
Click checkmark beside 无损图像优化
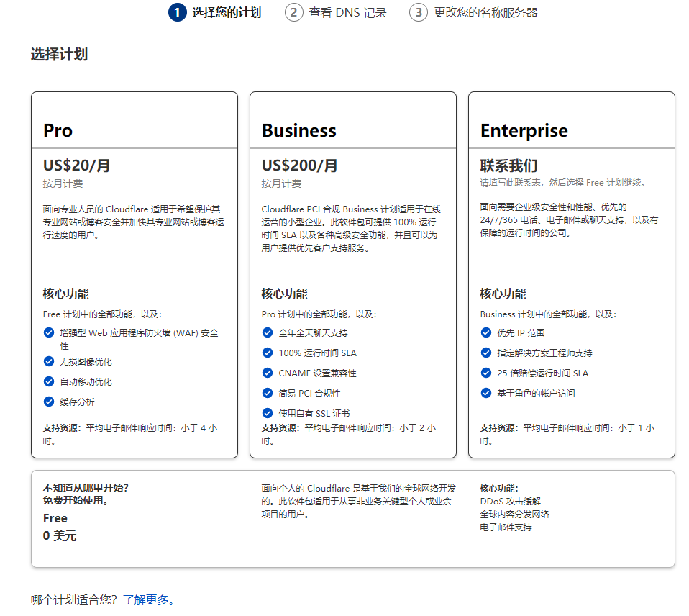tap(49, 361)
